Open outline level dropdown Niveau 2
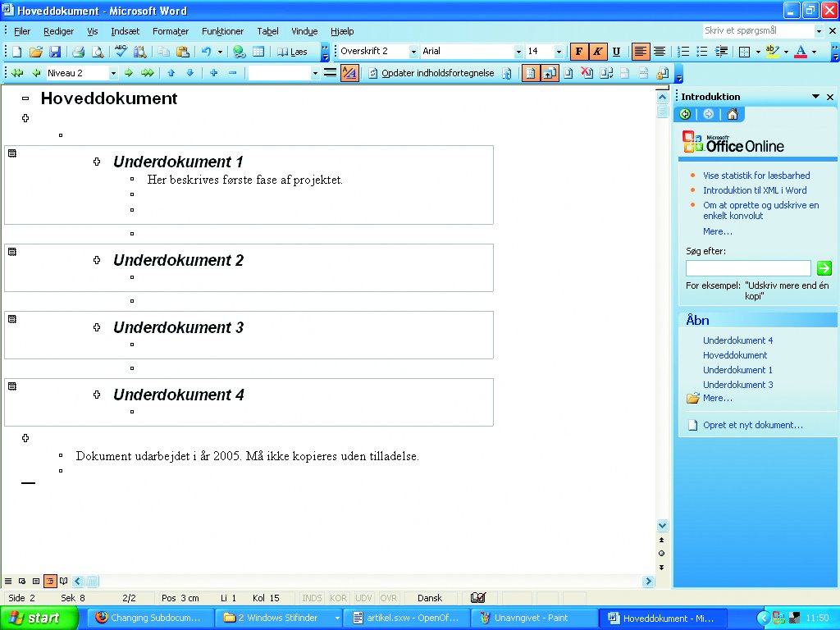This screenshot has width=840, height=630. click(x=113, y=73)
